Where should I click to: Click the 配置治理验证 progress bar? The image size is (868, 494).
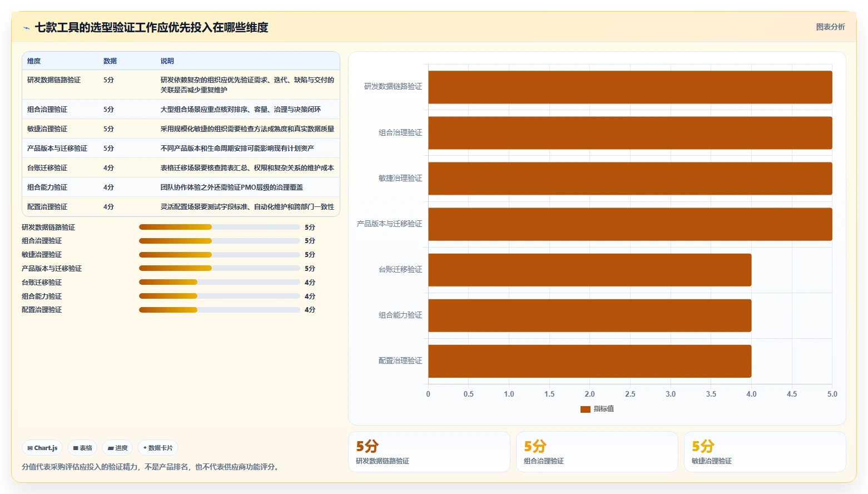tap(219, 310)
